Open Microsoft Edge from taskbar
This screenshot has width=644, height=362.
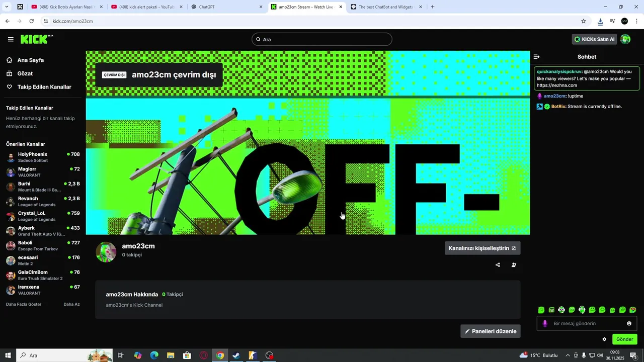(154, 355)
